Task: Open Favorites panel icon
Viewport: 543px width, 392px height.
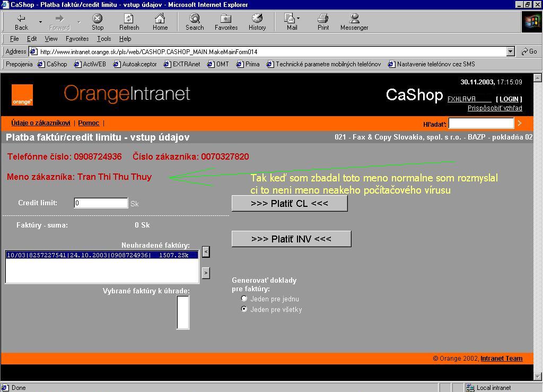Action: point(226,22)
